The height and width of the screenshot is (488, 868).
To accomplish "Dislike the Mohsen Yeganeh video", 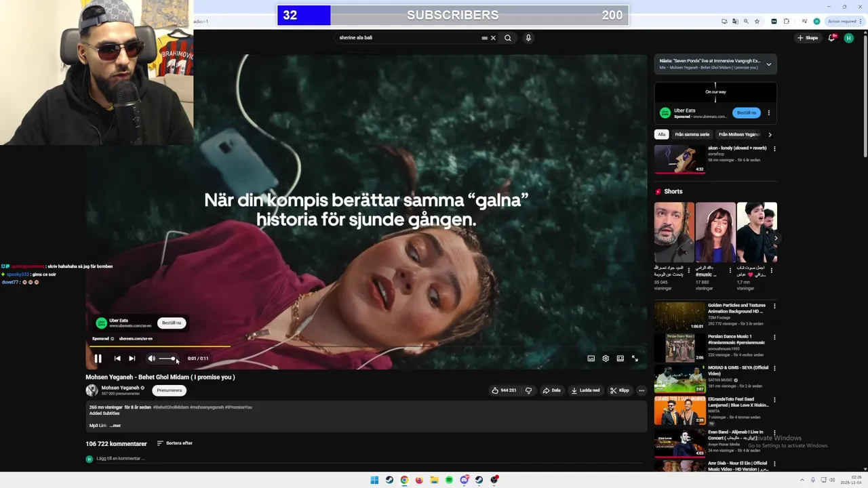I will point(528,390).
